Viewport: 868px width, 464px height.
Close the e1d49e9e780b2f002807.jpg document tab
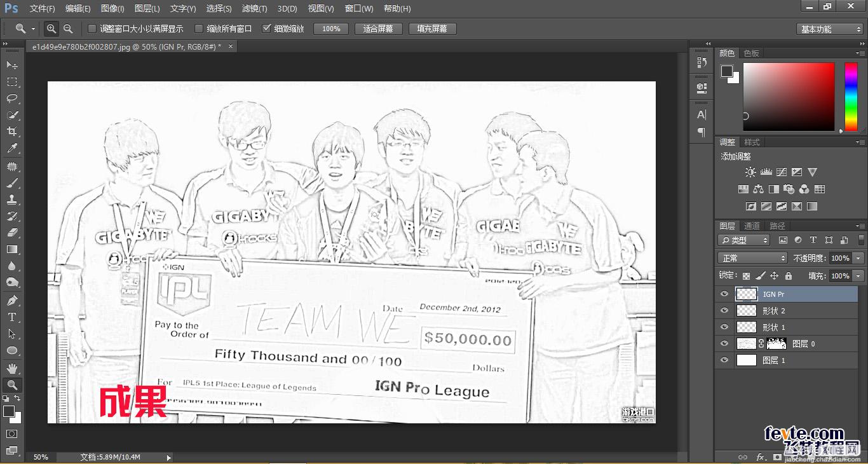pos(231,46)
